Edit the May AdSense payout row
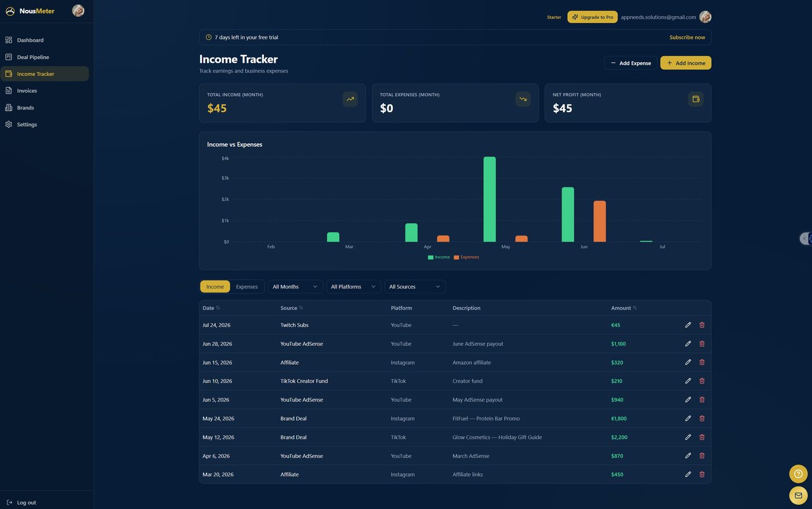Screen dimensions: 812x509 point(688,400)
